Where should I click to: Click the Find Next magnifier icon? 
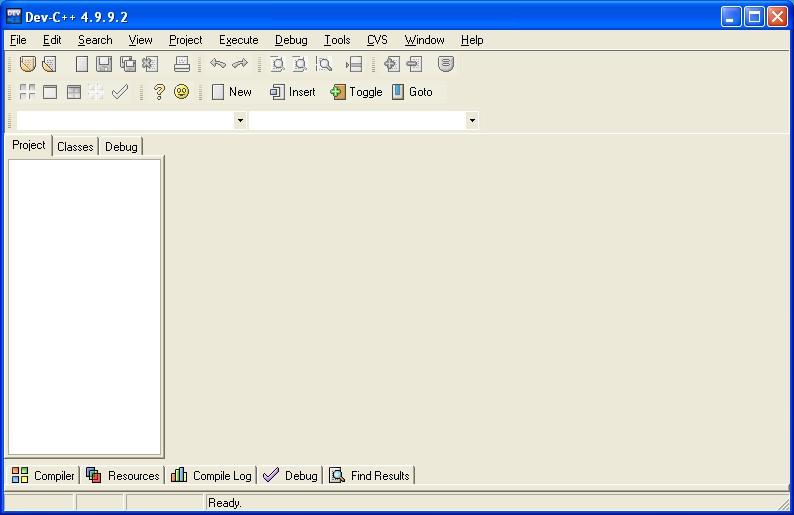coord(324,64)
